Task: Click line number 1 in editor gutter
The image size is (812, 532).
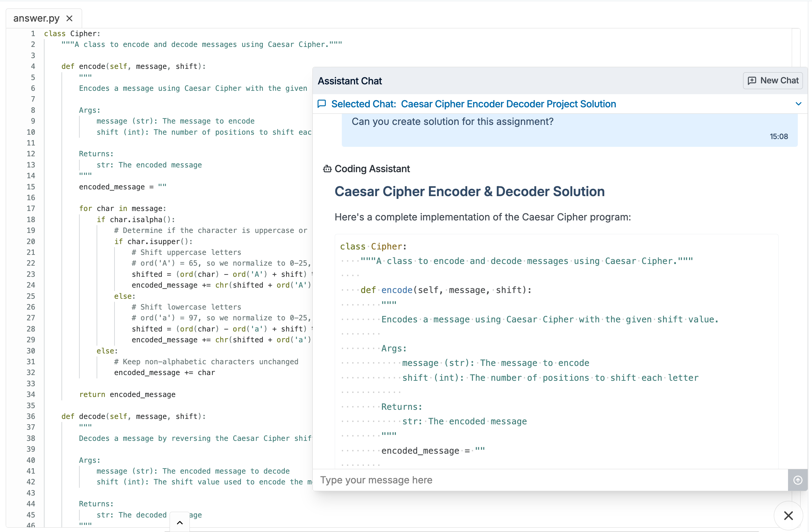Action: pos(33,33)
